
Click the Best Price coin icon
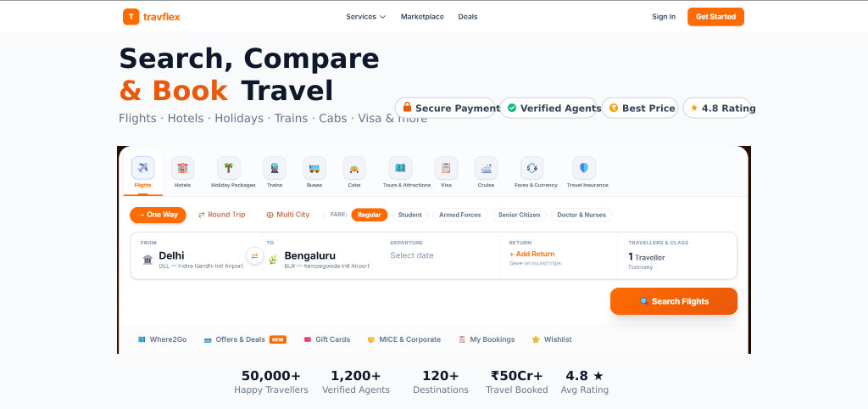coord(614,108)
